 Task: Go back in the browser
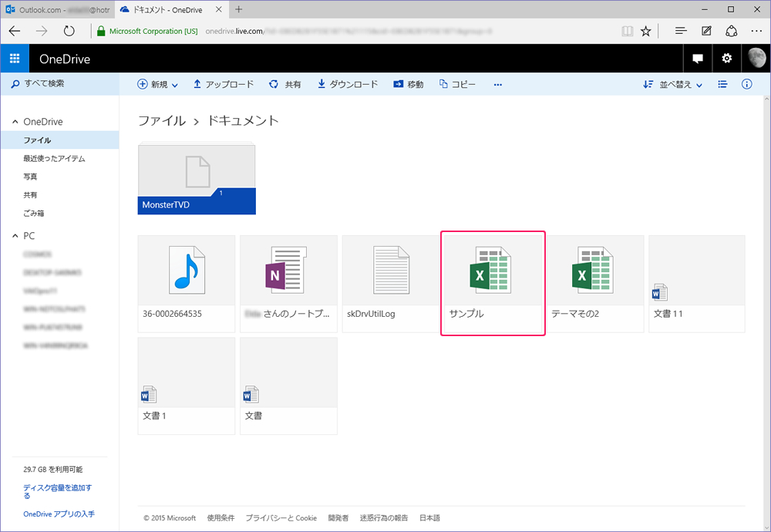[15, 31]
